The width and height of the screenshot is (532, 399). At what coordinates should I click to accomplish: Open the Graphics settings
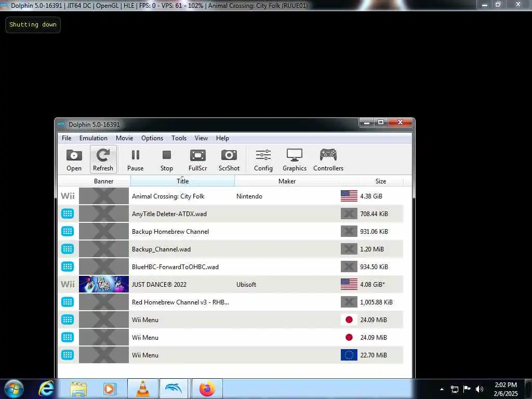[x=295, y=159]
